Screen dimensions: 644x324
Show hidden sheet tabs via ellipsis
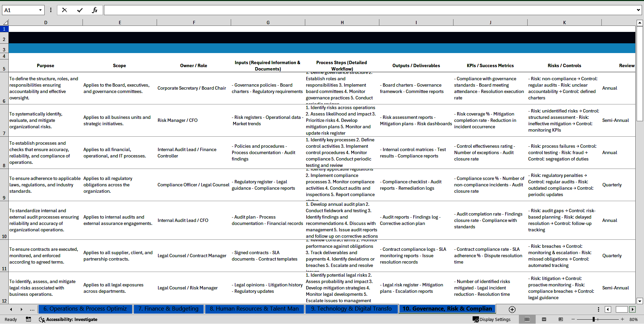pos(32,309)
